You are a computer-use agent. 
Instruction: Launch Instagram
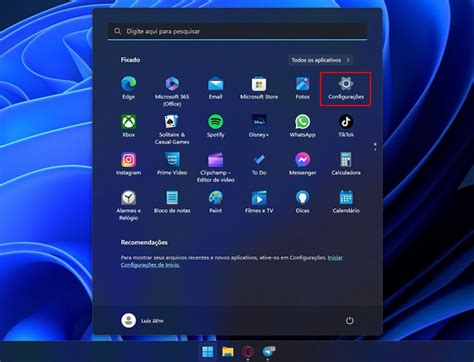[128, 164]
